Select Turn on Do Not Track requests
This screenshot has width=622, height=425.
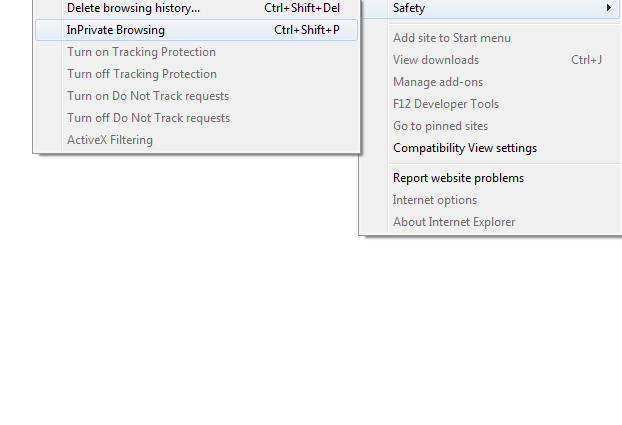tap(148, 96)
